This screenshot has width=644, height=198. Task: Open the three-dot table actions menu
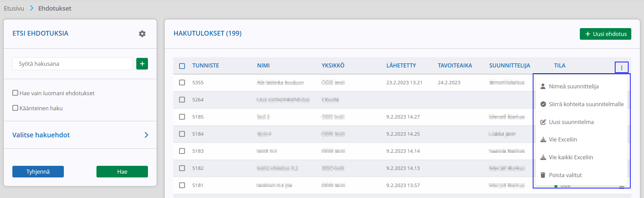tap(621, 68)
